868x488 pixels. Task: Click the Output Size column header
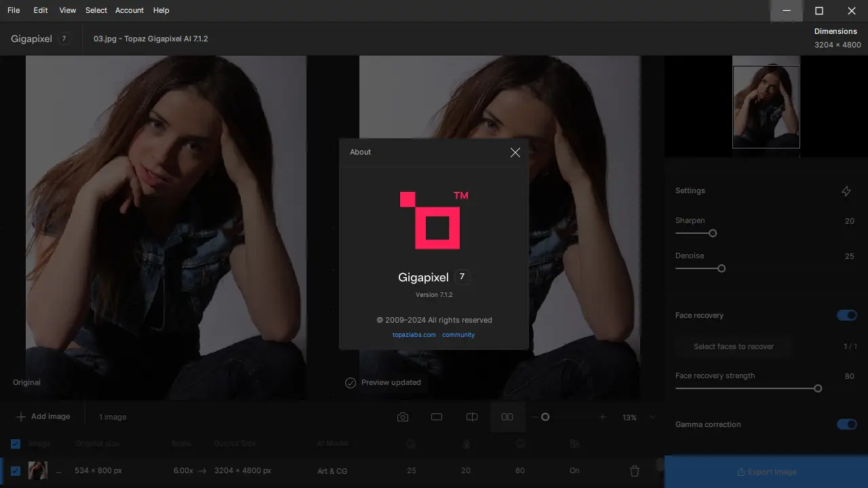coord(235,444)
